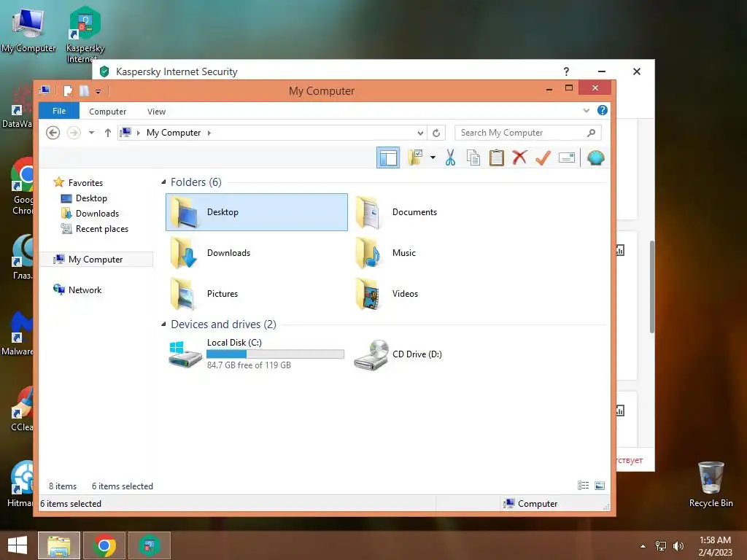Click the Copy toolbar icon
The image size is (747, 560).
click(x=473, y=157)
